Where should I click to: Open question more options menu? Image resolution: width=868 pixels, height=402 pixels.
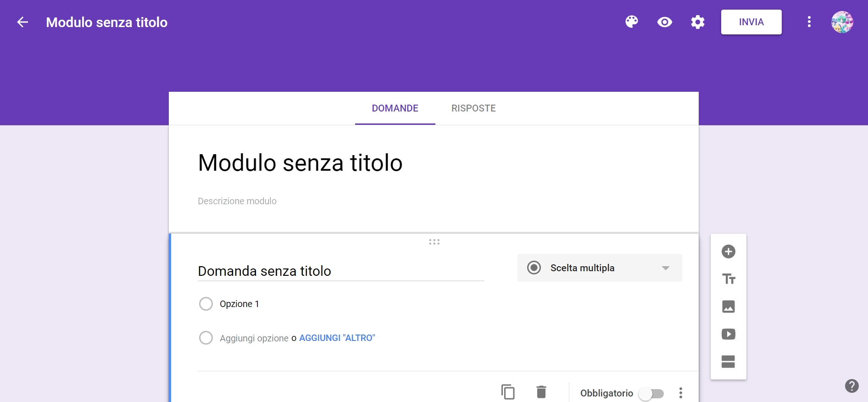681,393
